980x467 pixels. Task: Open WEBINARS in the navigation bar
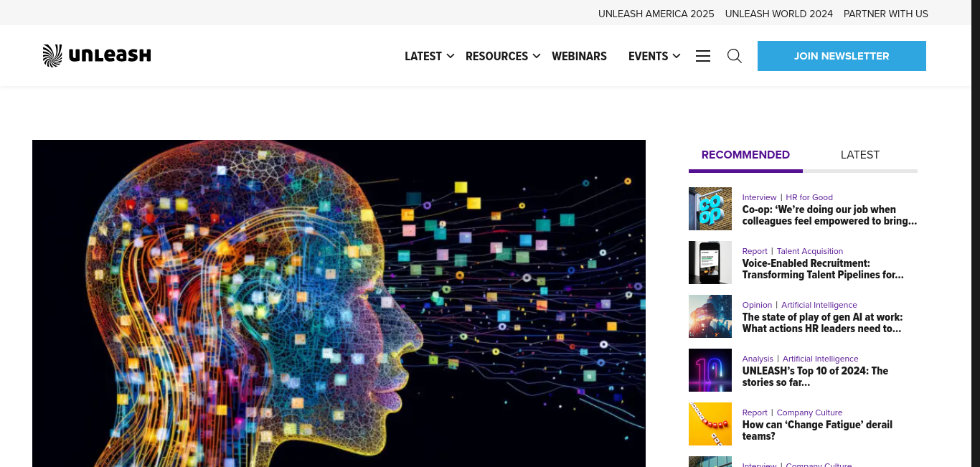tap(579, 56)
